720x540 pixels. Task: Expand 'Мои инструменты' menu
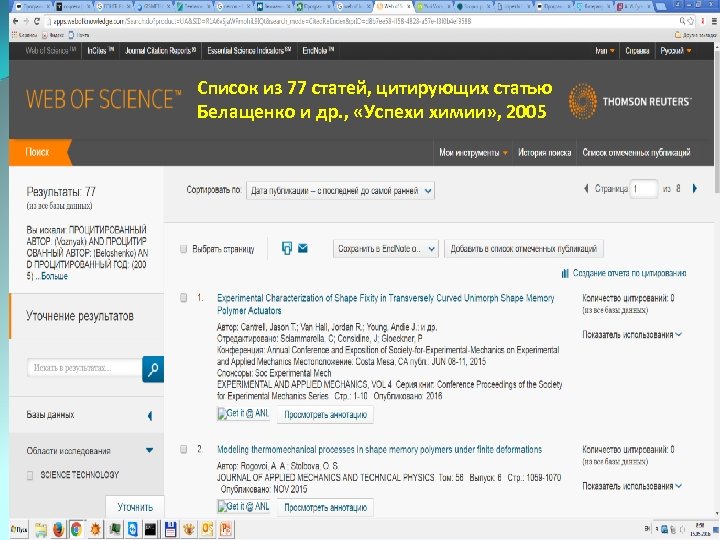(473, 152)
